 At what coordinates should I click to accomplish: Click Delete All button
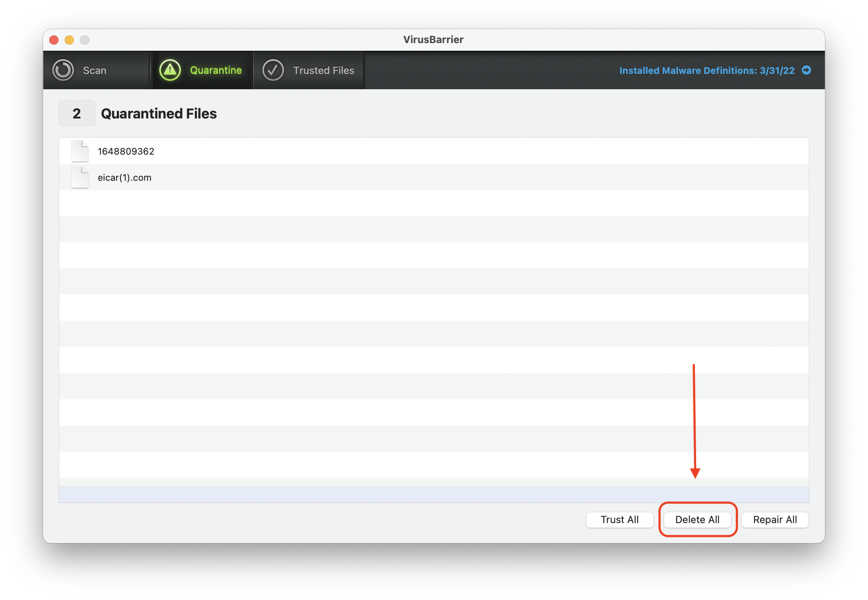pos(697,520)
